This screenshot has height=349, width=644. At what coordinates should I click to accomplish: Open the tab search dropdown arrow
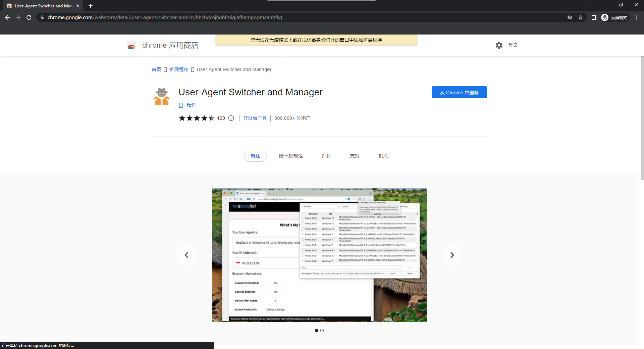(x=590, y=5)
